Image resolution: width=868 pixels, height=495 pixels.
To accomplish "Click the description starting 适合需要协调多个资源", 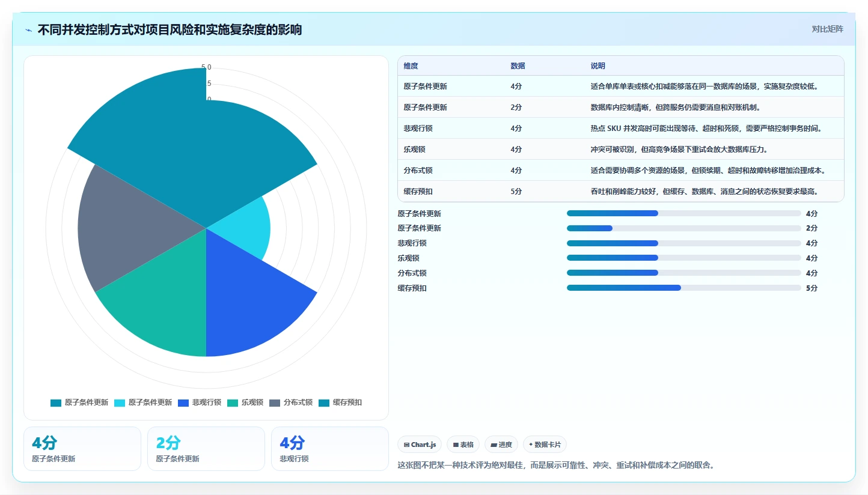I will [708, 171].
